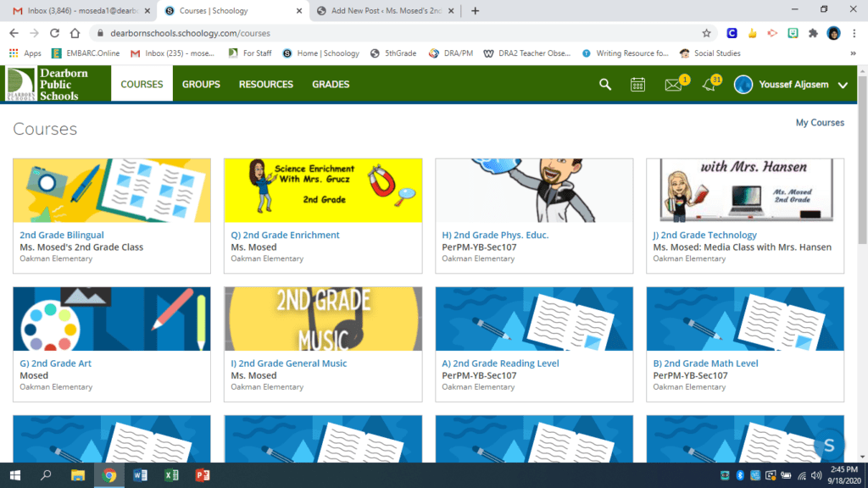Screen dimensions: 868x488
Task: Open the Schoology search icon
Action: [605, 85]
